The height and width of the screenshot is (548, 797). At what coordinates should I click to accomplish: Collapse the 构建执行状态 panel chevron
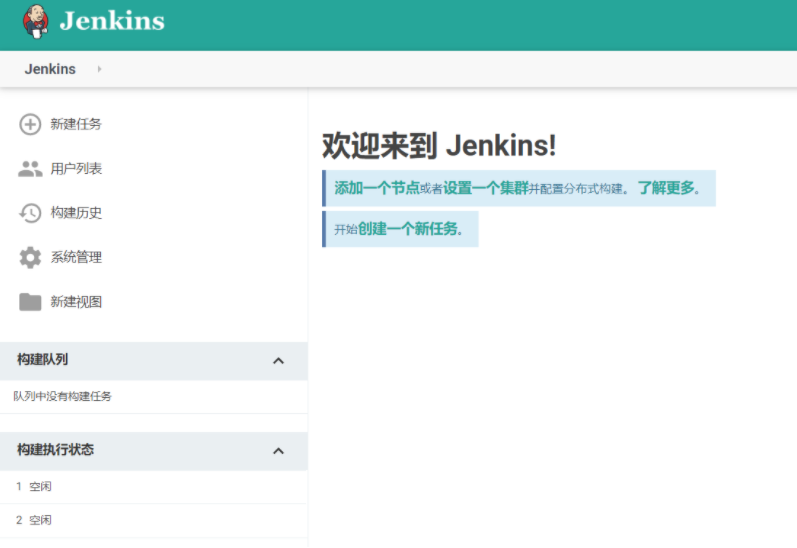[278, 451]
